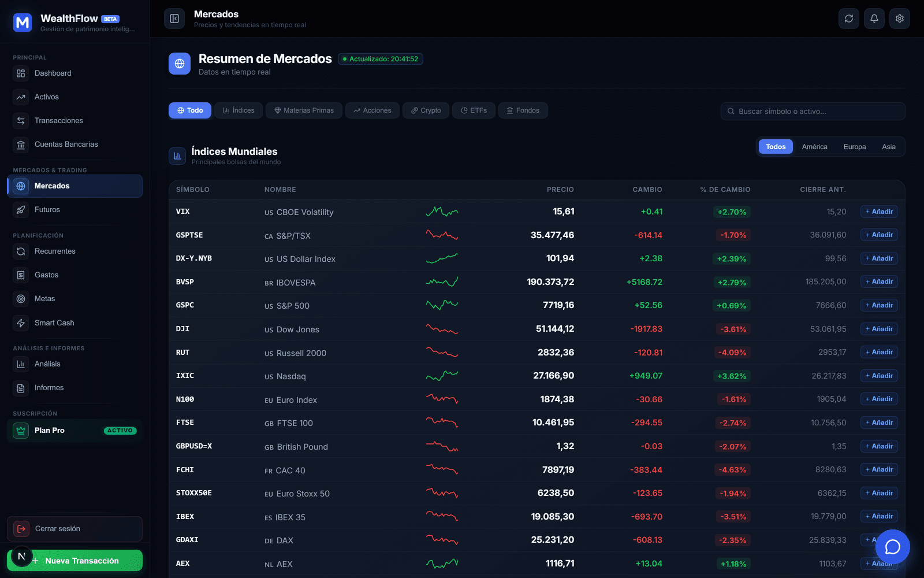This screenshot has width=924, height=578.
Task: Focus the Buscar símbolo o activo field
Action: (x=813, y=111)
